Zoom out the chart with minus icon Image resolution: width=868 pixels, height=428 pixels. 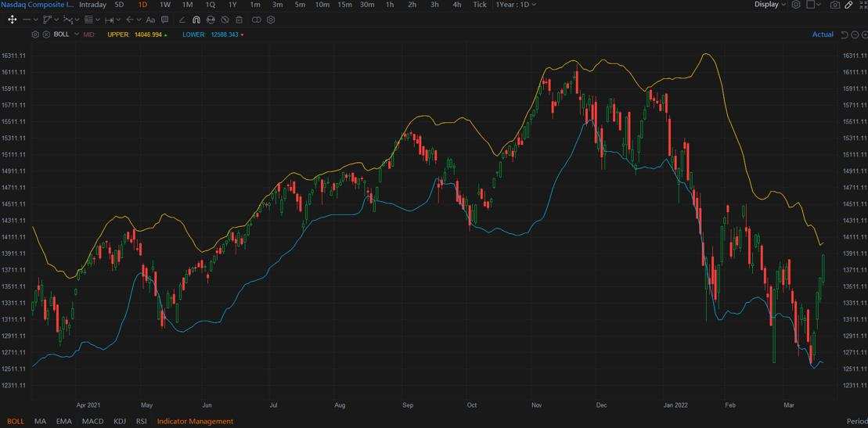(x=855, y=34)
